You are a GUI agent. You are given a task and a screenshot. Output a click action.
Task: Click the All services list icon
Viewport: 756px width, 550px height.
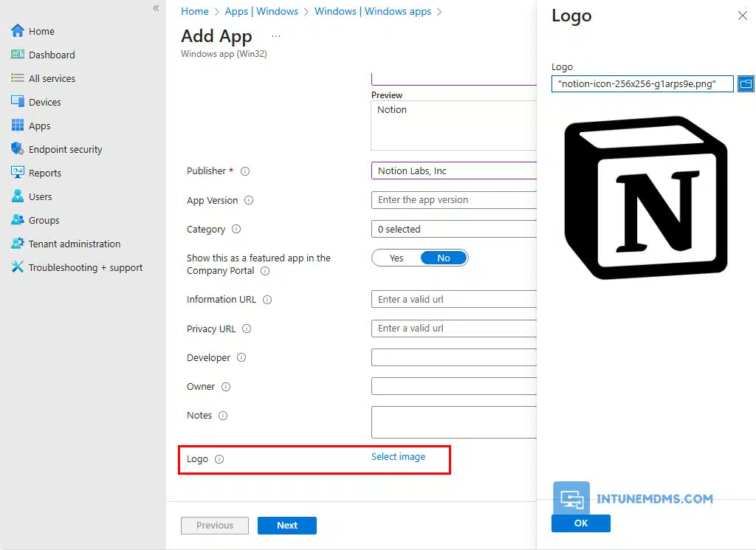click(x=18, y=78)
